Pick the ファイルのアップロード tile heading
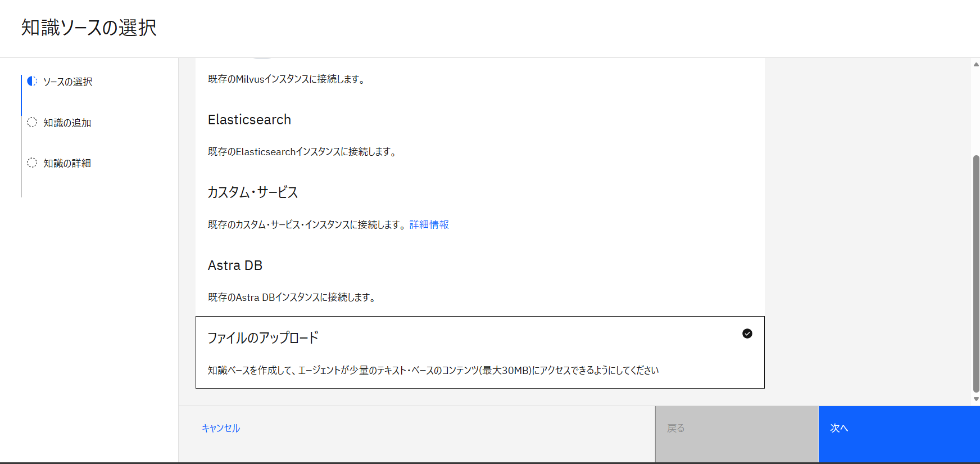 263,337
